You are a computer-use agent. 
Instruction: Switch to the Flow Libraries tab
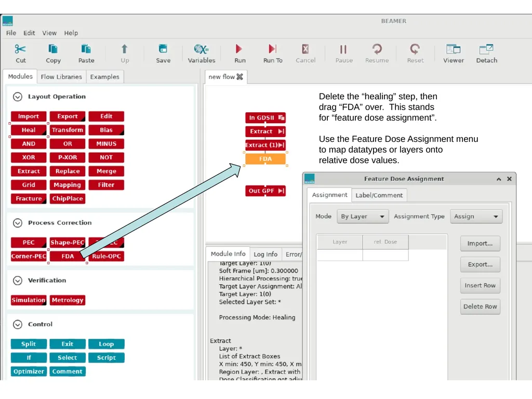pos(61,77)
